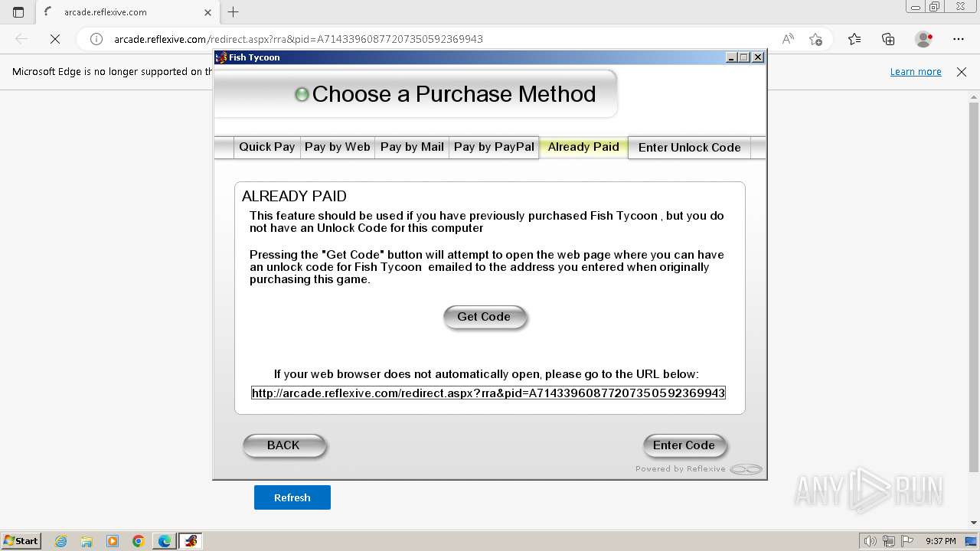Click the redirect URL text field
The image size is (980, 551).
[488, 393]
